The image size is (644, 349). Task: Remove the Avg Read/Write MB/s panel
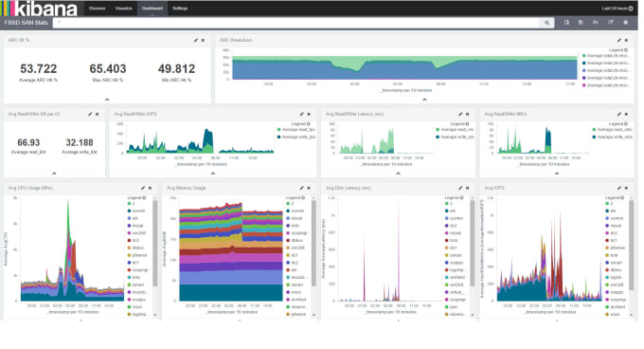[x=626, y=114]
